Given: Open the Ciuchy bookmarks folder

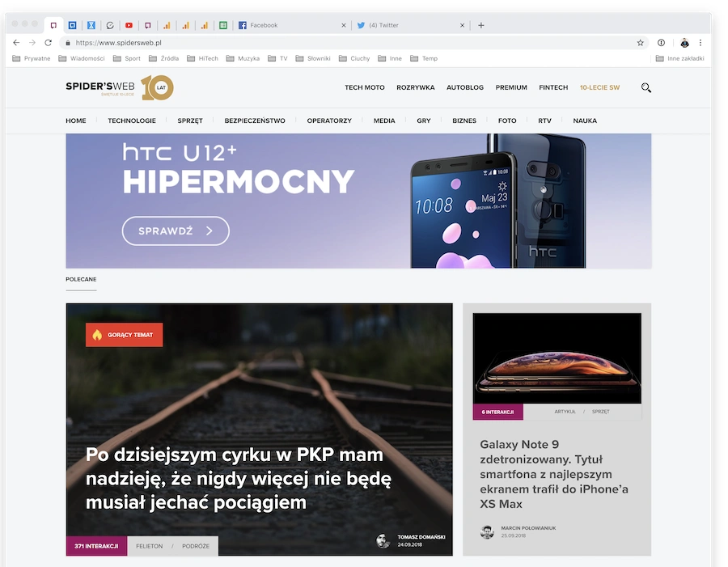Looking at the screenshot, I should click(354, 58).
